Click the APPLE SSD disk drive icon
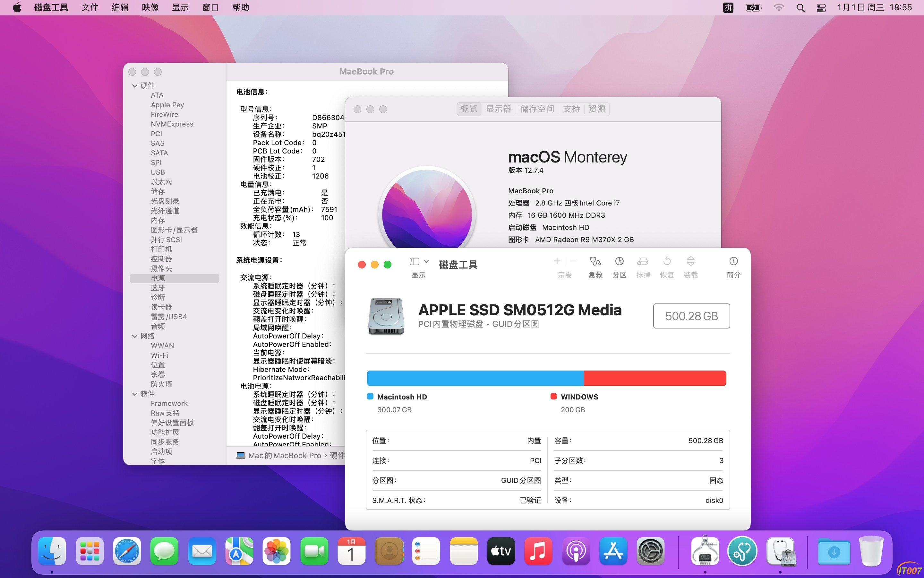924x578 pixels. pos(386,316)
